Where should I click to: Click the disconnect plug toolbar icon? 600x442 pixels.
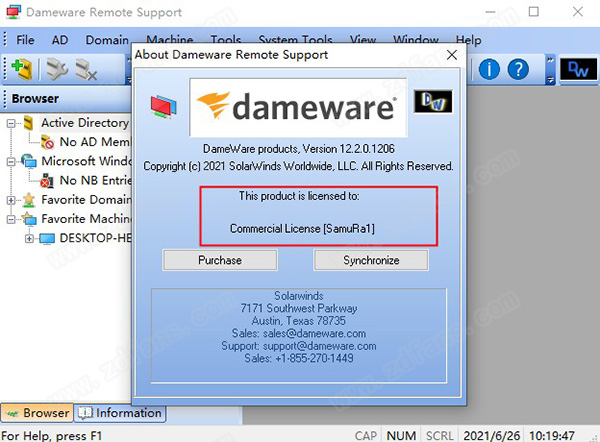pos(86,69)
